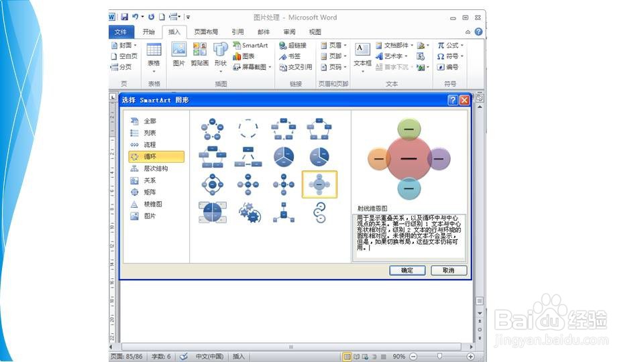Insert a hyperlink (超链接)
The width and height of the screenshot is (644, 362).
coord(293,45)
